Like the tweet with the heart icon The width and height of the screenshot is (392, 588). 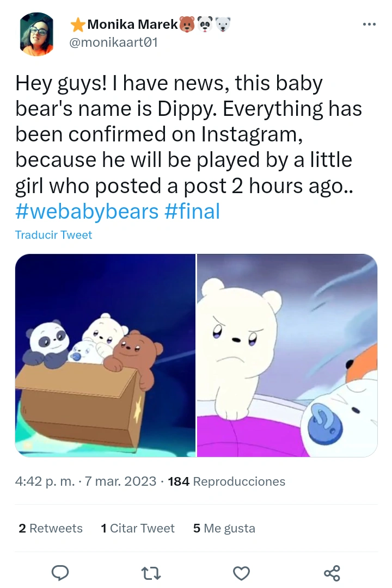(x=241, y=572)
